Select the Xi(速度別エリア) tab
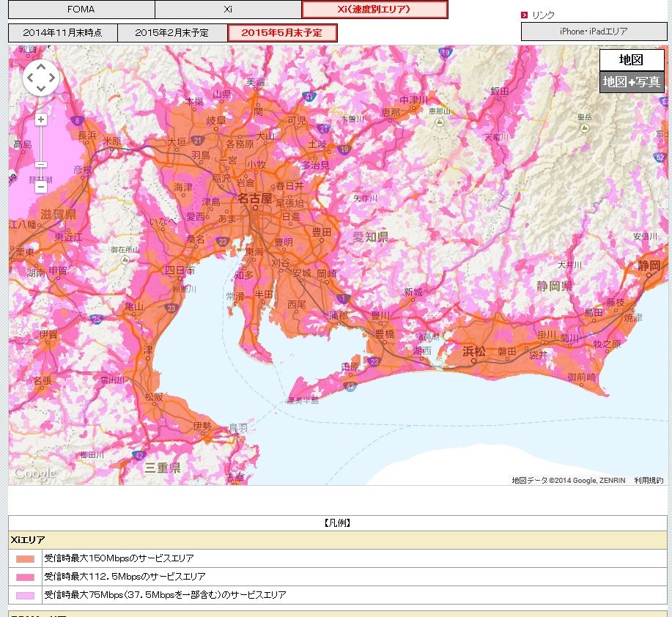 pyautogui.click(x=374, y=10)
